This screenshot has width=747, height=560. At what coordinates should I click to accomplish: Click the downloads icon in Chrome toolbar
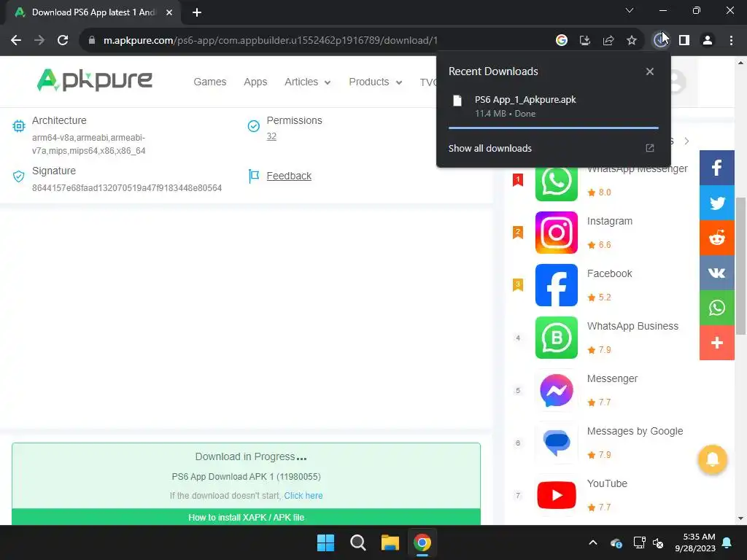pos(660,41)
